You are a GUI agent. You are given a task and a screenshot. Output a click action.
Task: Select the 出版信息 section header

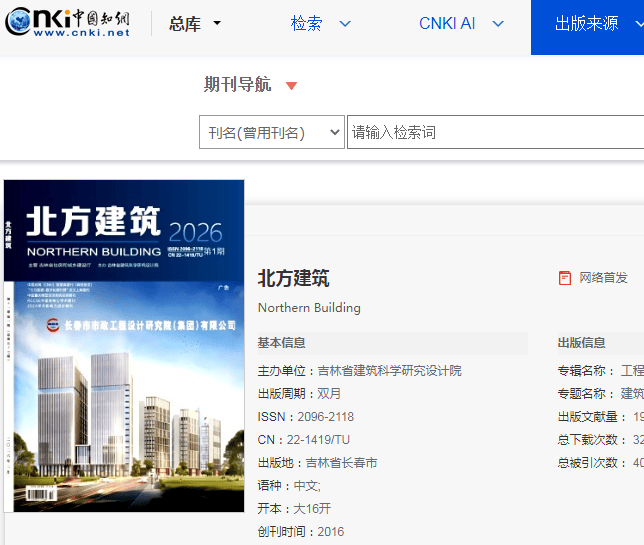581,343
